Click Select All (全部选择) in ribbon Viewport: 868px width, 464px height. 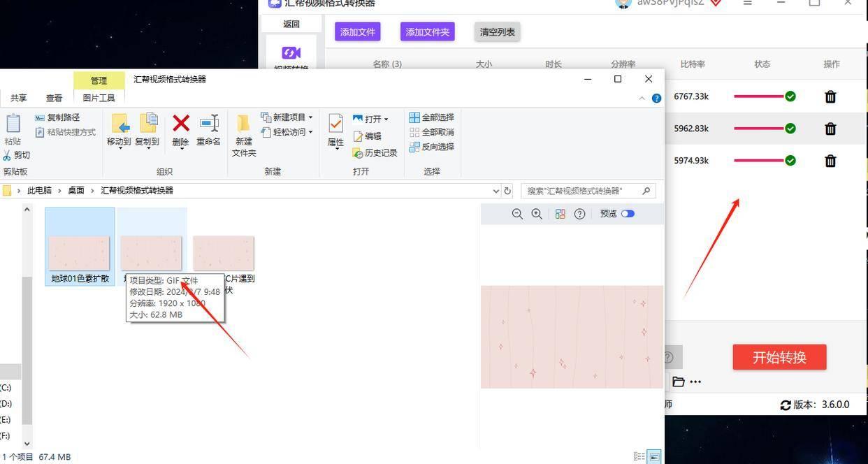(x=431, y=117)
